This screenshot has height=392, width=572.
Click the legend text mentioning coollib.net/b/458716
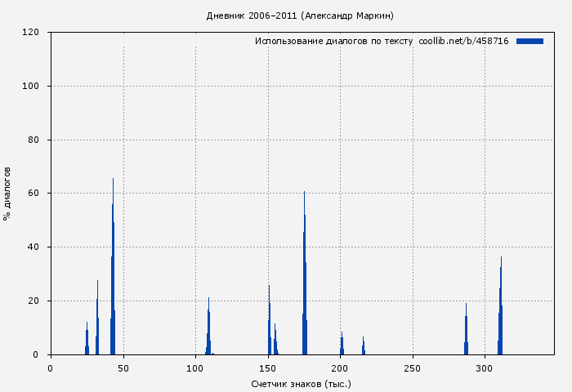tap(382, 41)
